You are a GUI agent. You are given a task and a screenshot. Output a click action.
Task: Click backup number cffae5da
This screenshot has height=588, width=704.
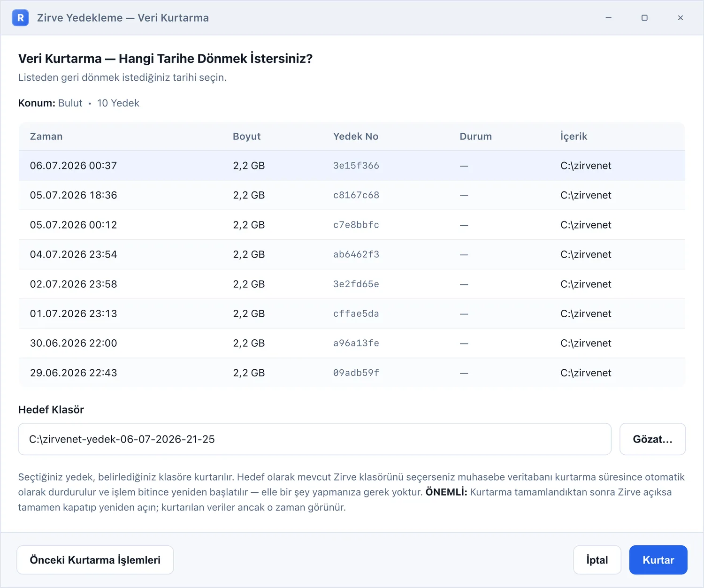click(356, 313)
